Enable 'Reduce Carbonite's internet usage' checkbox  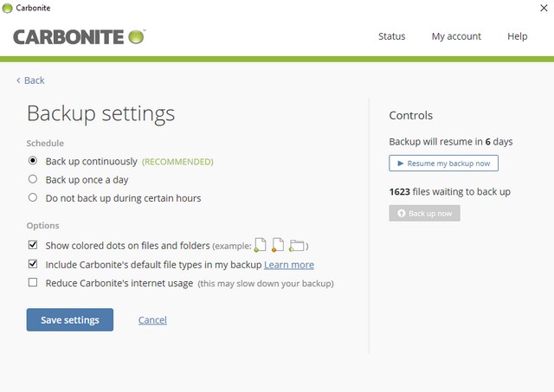point(33,283)
